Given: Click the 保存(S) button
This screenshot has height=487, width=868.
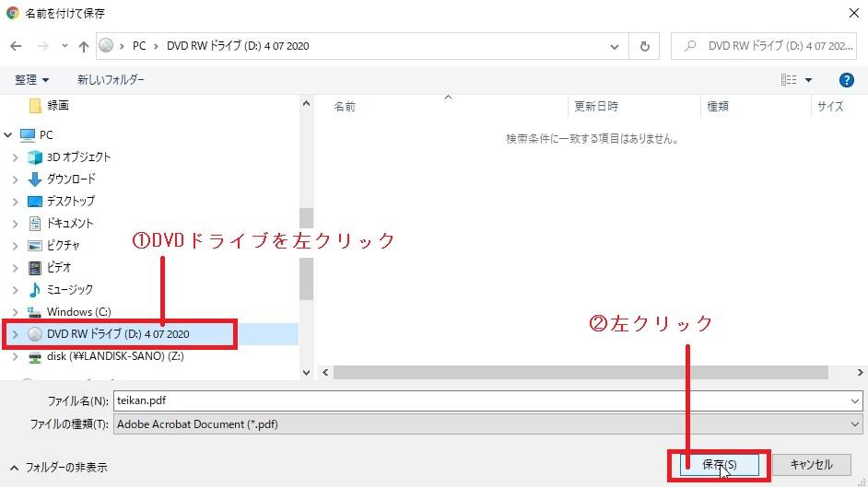Looking at the screenshot, I should [719, 465].
